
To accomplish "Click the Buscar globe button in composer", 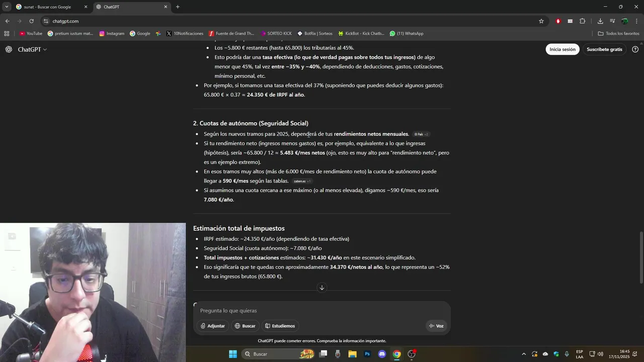I will point(245,326).
